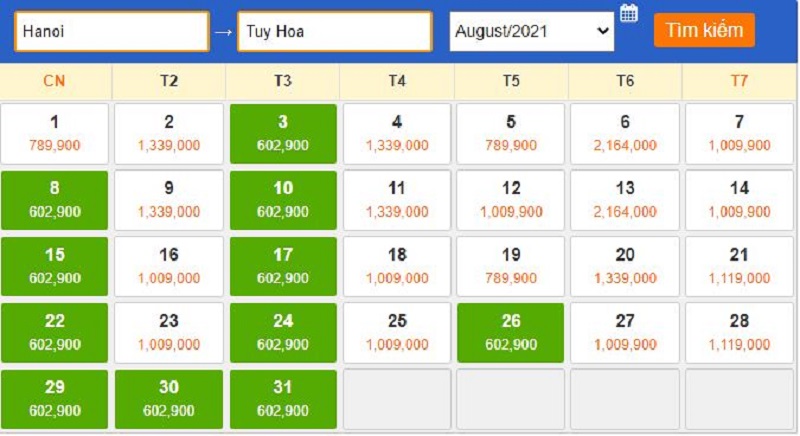Pick August 5 priced 789,900
Screen dimensions: 800x436
511,134
